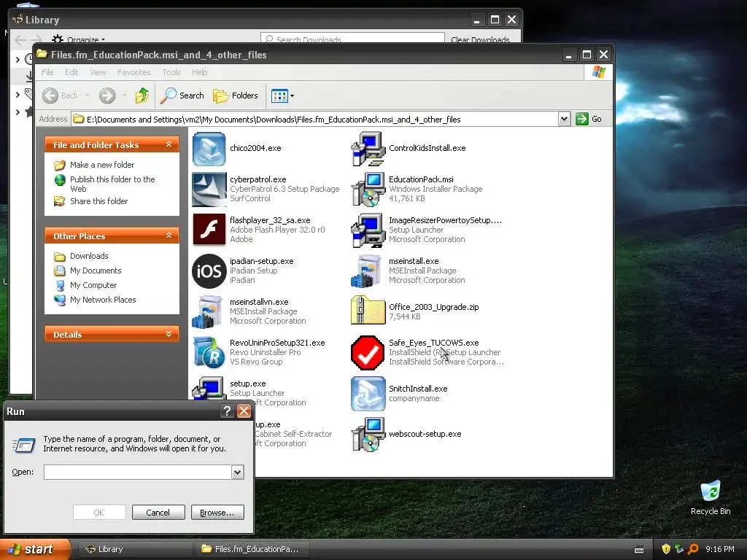This screenshot has height=560, width=747.
Task: Click Browse... in the Run dialog
Action: (217, 513)
